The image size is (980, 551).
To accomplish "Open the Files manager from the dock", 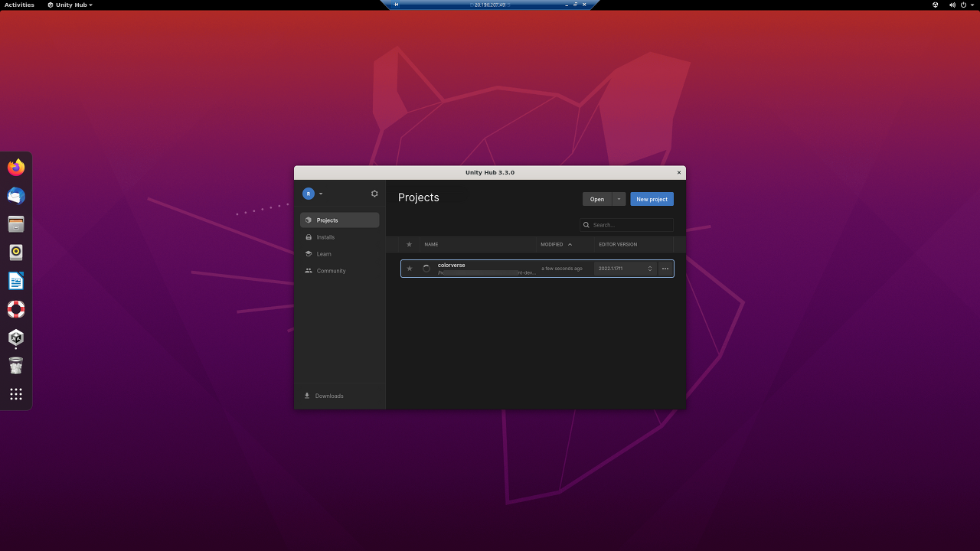I will (16, 224).
